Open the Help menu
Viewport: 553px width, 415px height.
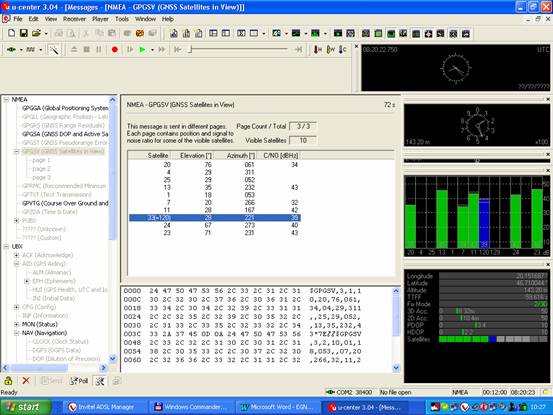click(168, 19)
